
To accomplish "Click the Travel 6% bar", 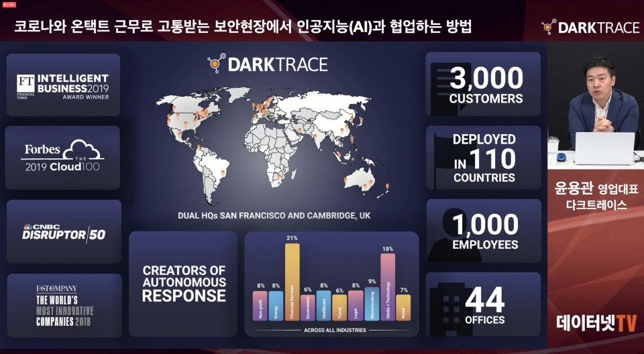I will point(339,308).
